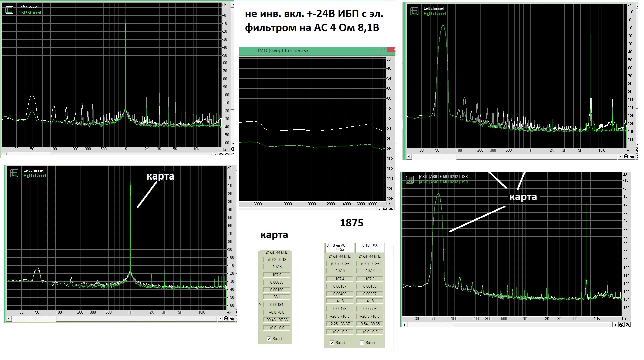Click Left channel legend in top-right graph
This screenshot has width=644, height=360.
pos(433,8)
